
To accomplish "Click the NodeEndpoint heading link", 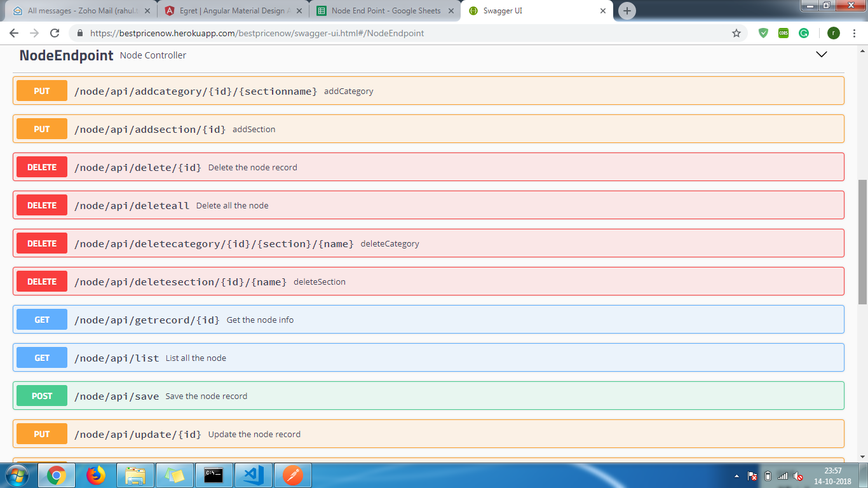I will (x=66, y=55).
